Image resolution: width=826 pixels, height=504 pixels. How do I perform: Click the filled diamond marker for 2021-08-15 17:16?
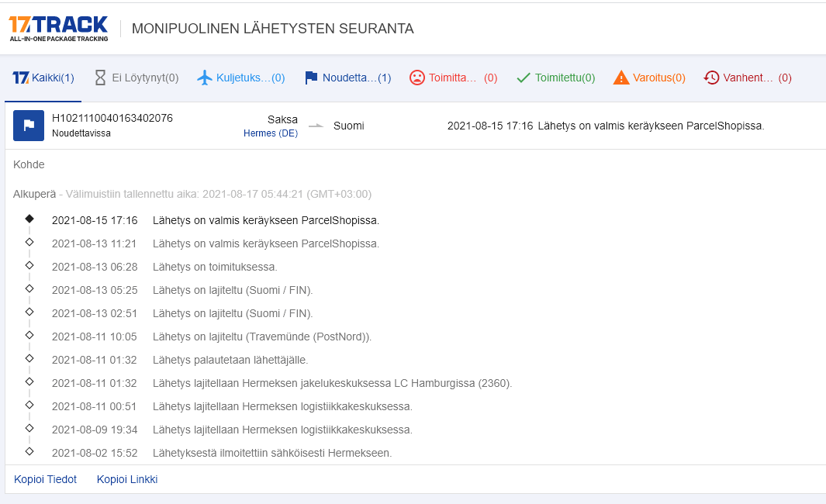[x=29, y=219]
